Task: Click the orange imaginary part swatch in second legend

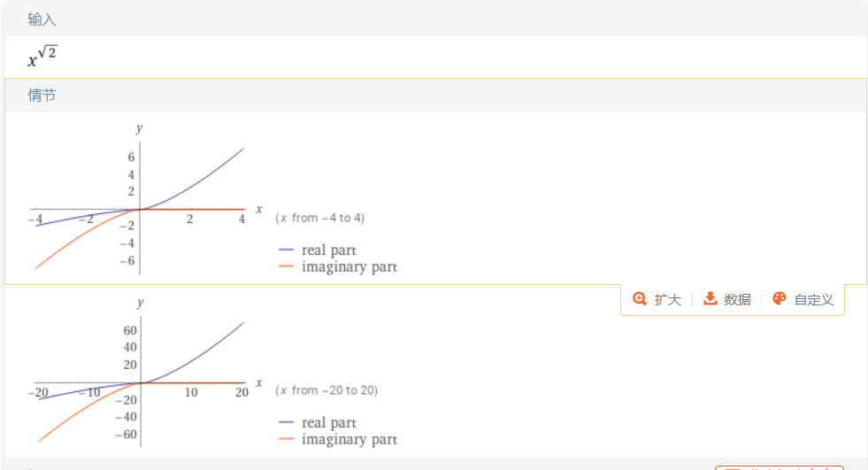Action: pyautogui.click(x=286, y=439)
